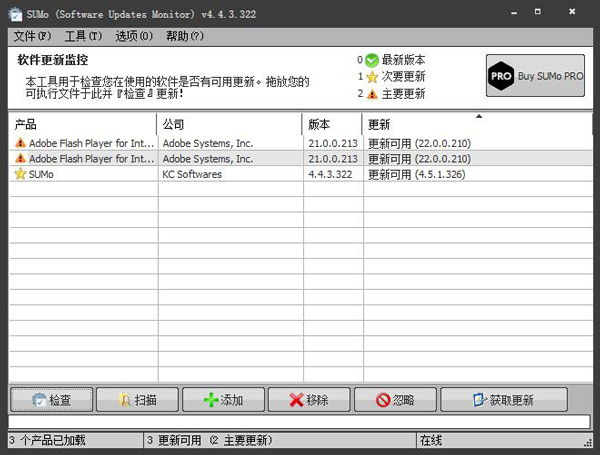
Task: Click 更新可用 (22.0.0.210) in highlighted row
Action: 419,159
